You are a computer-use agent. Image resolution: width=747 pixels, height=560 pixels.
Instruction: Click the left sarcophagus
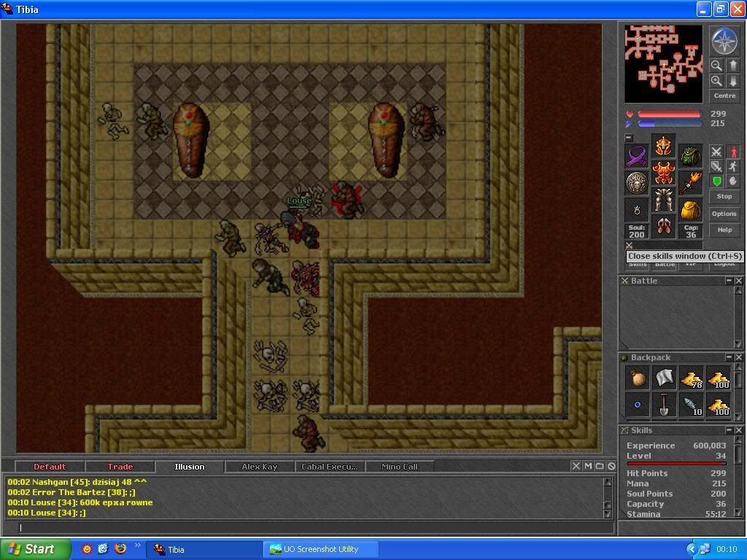pyautogui.click(x=191, y=141)
